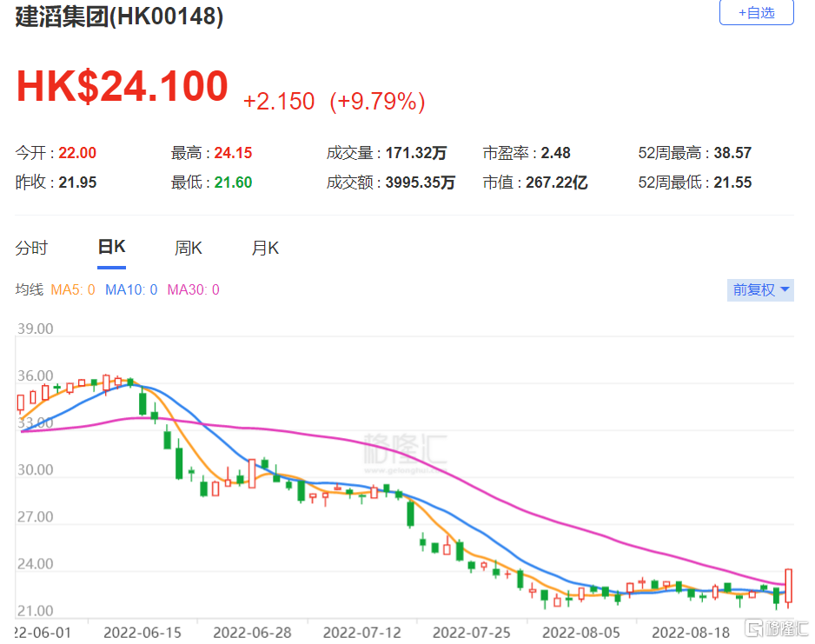Open the 周K weekly chart tab
The image size is (815, 644).
(189, 248)
